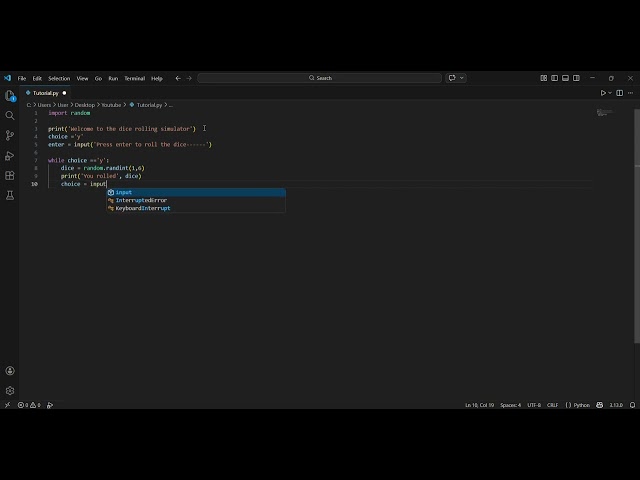
Task: Click User in the breadcrumb path
Action: [x=63, y=105]
